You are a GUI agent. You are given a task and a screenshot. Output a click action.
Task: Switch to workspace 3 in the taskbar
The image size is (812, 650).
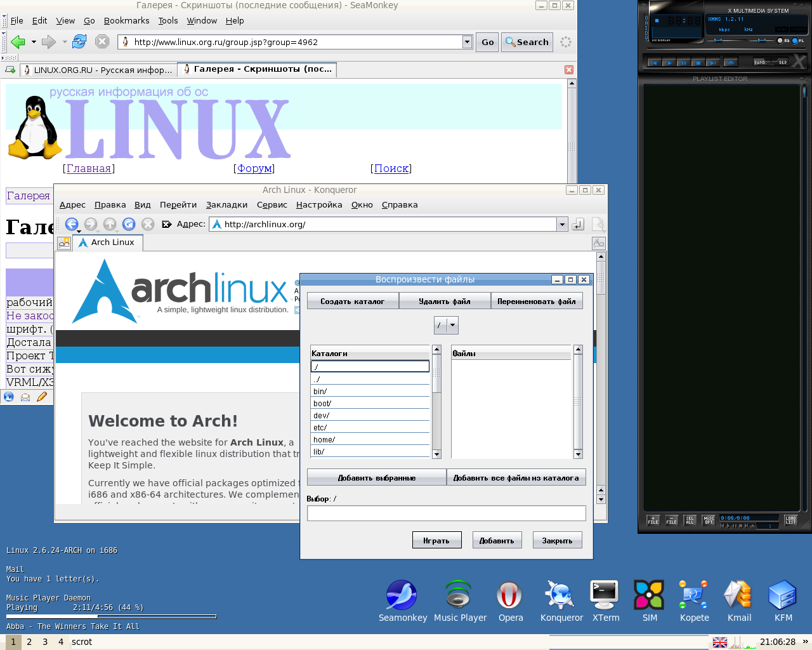pos(45,642)
